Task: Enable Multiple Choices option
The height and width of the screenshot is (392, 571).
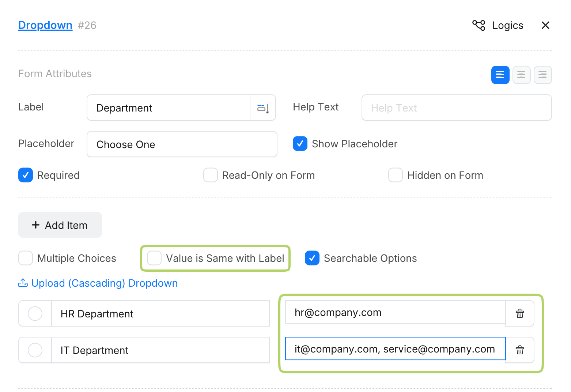Action: pos(26,258)
